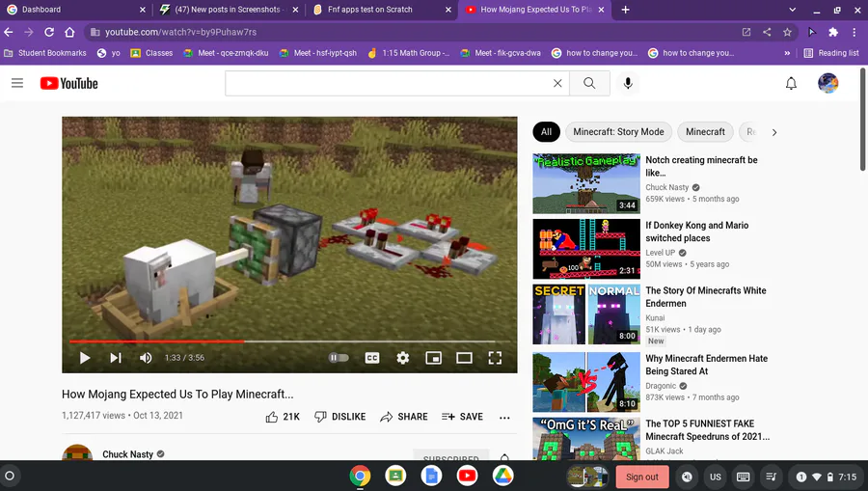
Task: Toggle the autoplay switch in player
Action: 339,358
